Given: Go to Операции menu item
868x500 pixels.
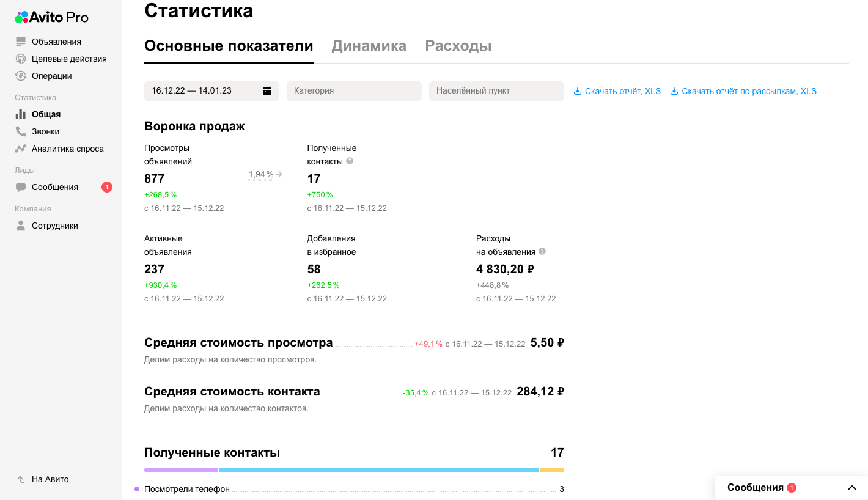Looking at the screenshot, I should point(52,76).
